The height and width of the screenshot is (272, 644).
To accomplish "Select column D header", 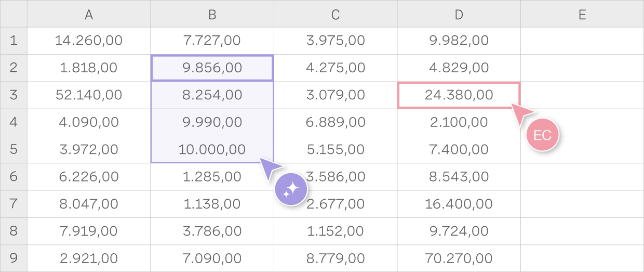I will [459, 15].
